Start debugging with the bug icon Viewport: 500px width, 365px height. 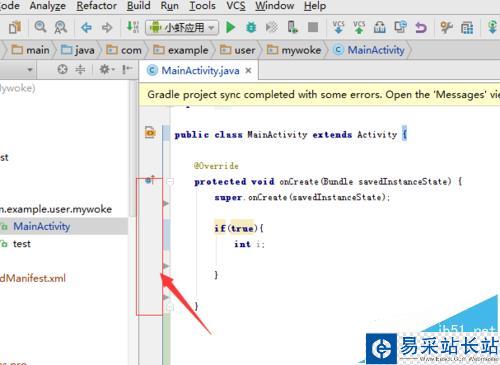[251, 27]
